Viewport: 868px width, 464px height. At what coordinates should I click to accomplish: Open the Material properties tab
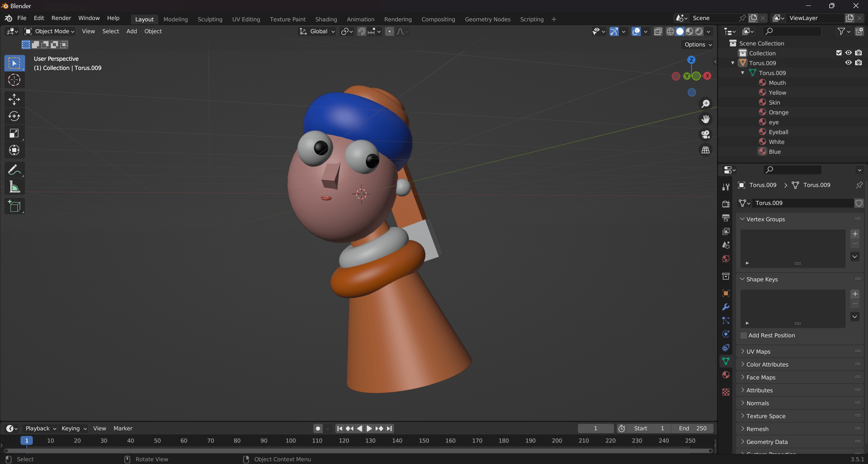pos(726,375)
